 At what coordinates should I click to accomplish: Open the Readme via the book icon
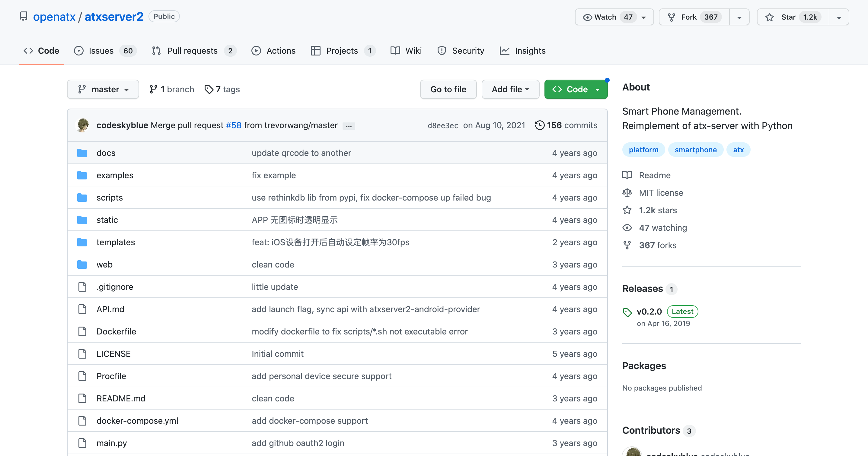point(627,175)
